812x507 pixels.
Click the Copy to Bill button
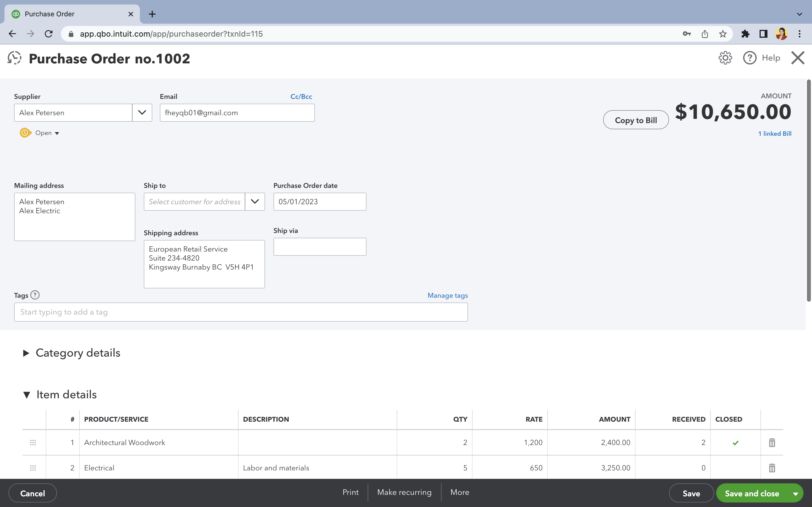[636, 120]
